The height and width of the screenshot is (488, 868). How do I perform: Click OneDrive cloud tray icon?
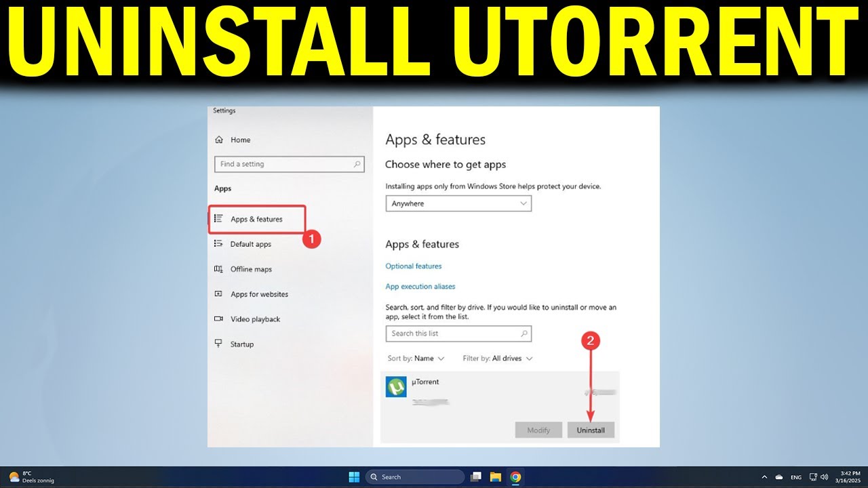click(x=780, y=477)
